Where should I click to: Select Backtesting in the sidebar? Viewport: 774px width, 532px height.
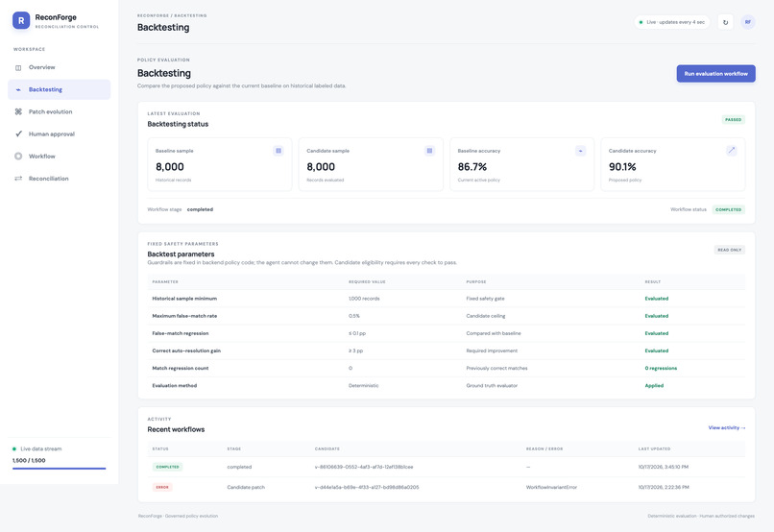tap(60, 89)
